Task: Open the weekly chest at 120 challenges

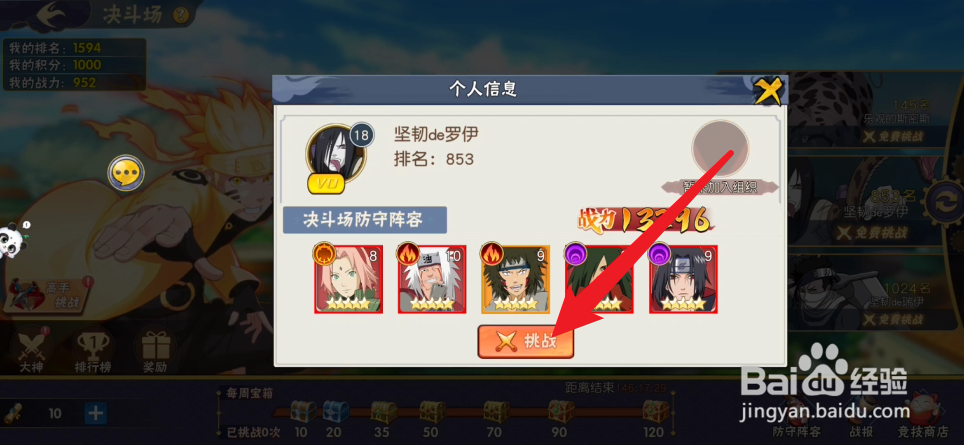Action: (655, 411)
